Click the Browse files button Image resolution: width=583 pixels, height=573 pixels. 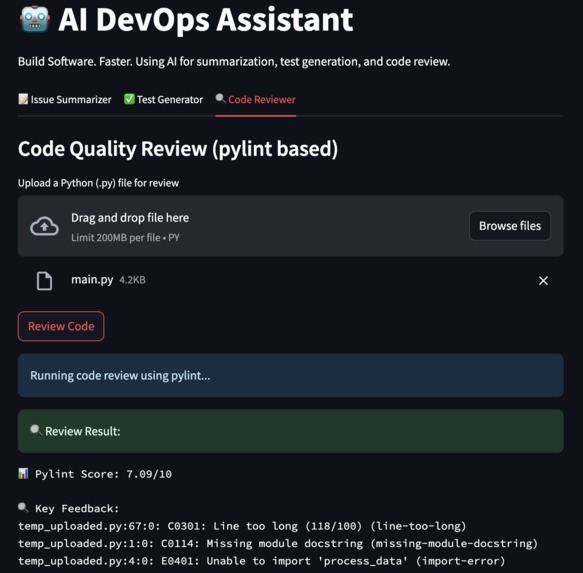(509, 226)
